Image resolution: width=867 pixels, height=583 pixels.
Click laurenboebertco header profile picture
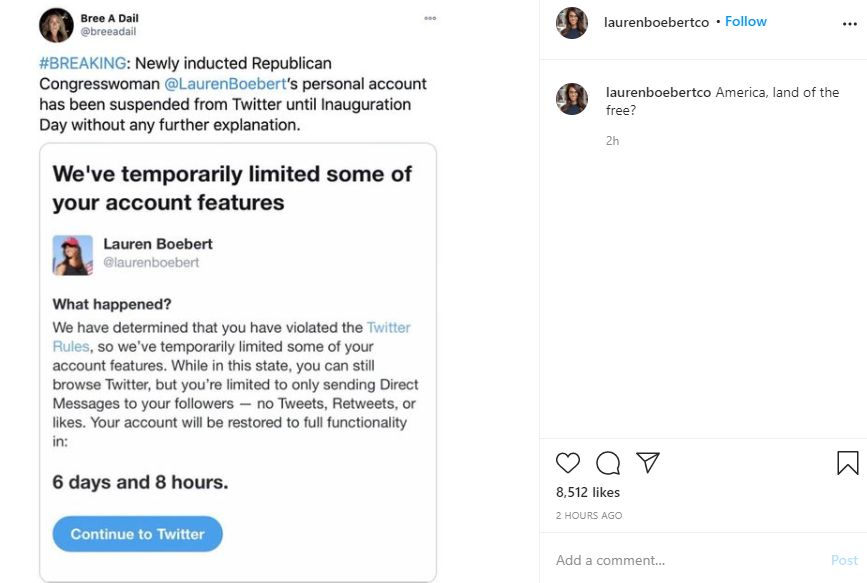click(572, 22)
